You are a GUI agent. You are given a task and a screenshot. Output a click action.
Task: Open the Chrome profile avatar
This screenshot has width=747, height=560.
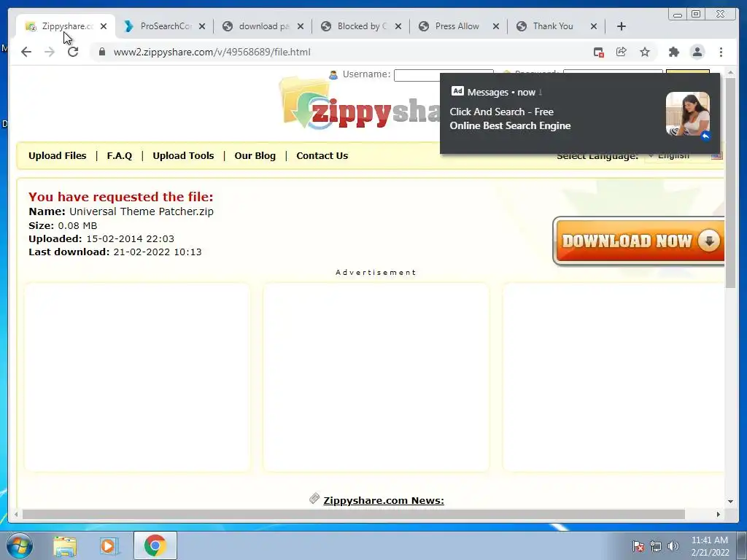tap(697, 52)
